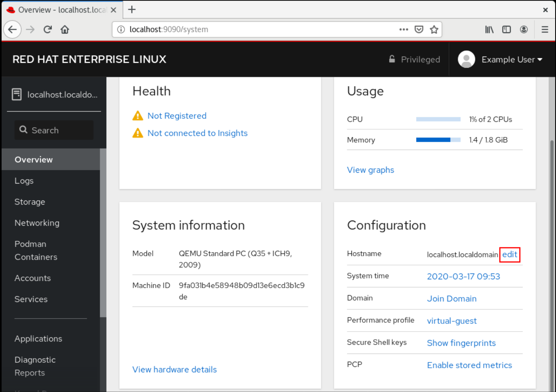
Task: Open the browser home page icon
Action: click(x=65, y=30)
